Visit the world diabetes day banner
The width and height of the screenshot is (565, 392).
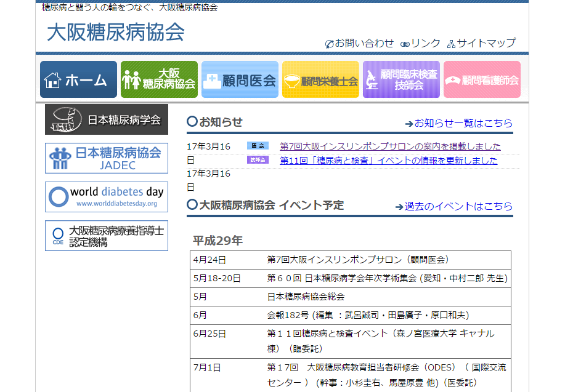pos(107,197)
